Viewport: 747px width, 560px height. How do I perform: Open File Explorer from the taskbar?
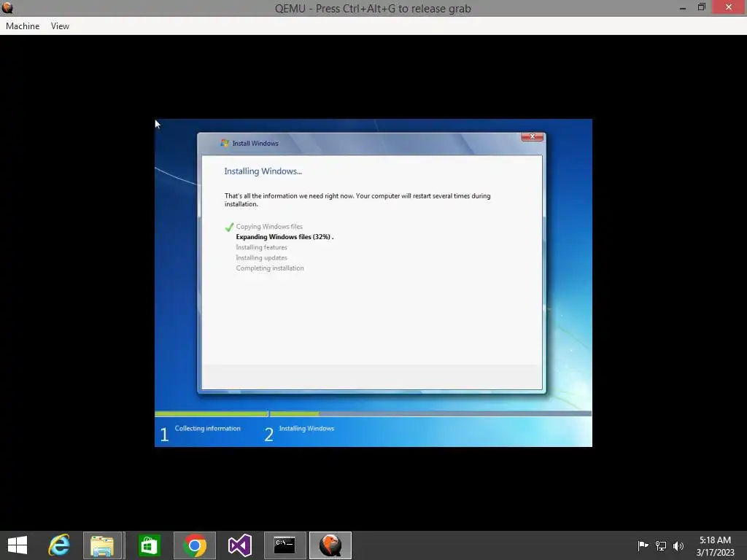pos(102,545)
